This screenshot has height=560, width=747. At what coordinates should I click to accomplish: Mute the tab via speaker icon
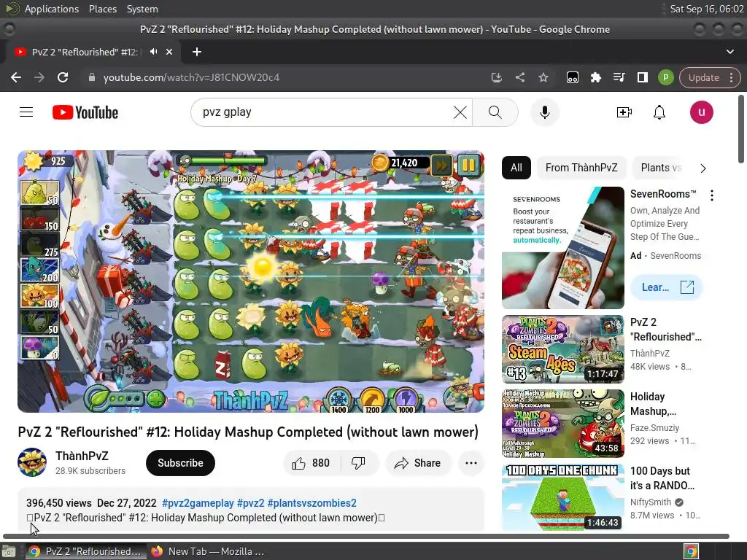[x=153, y=52]
